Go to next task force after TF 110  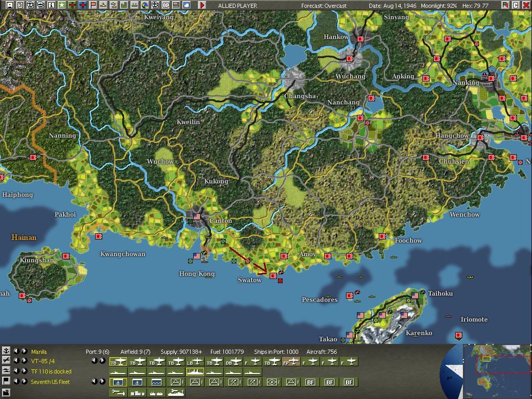click(24, 371)
